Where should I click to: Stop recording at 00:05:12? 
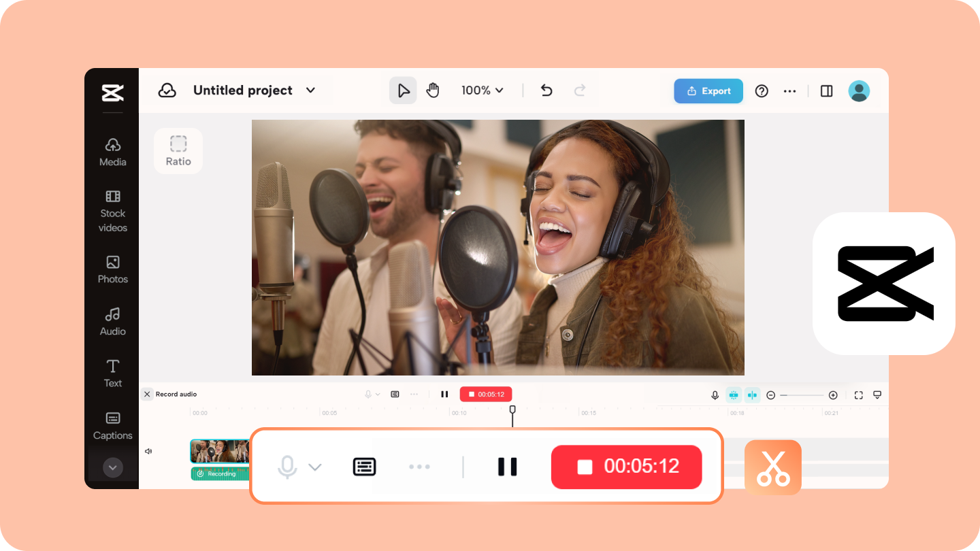tap(625, 467)
